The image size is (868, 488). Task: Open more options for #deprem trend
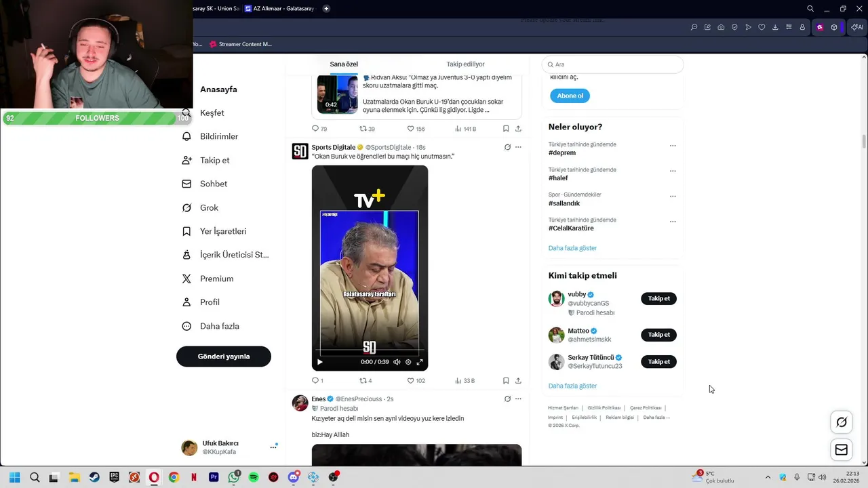point(673,146)
